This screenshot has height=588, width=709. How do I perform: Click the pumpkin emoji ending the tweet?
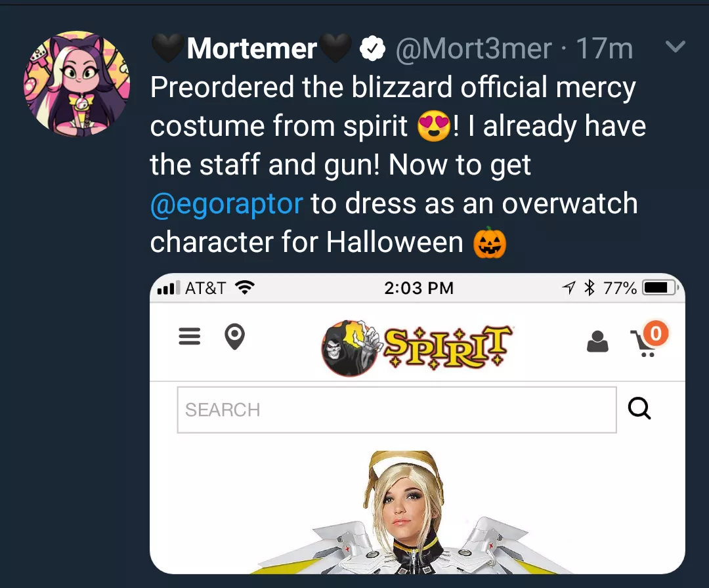(489, 243)
